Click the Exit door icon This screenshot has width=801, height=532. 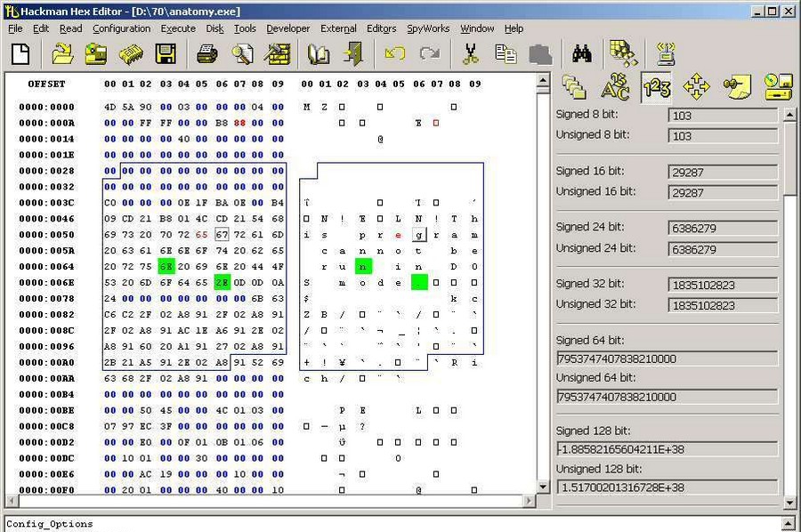click(x=353, y=54)
